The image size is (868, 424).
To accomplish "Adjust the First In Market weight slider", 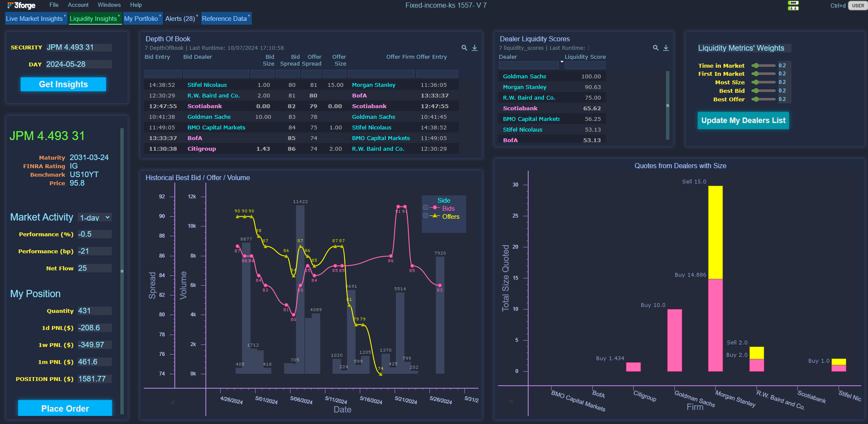I will click(x=764, y=74).
